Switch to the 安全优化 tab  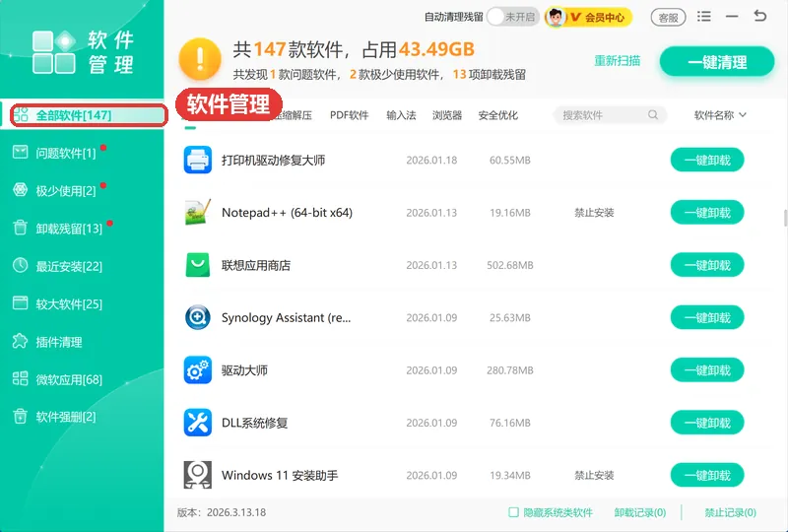[x=498, y=115]
